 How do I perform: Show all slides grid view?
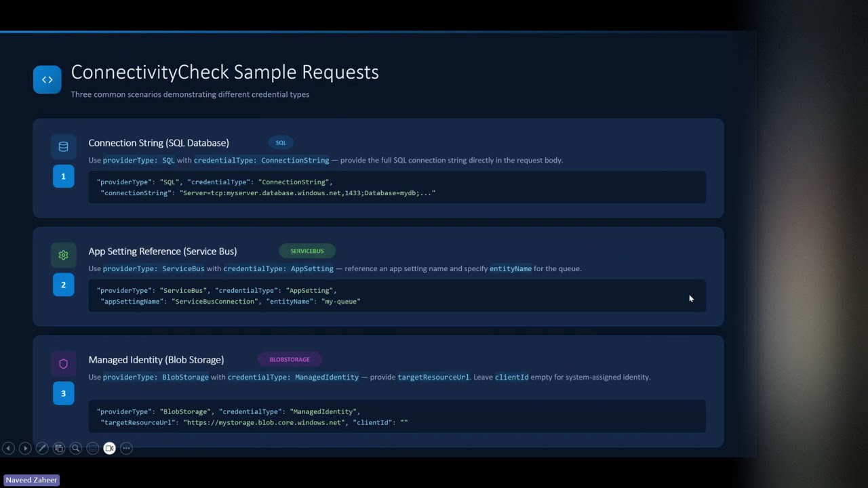tap(59, 448)
